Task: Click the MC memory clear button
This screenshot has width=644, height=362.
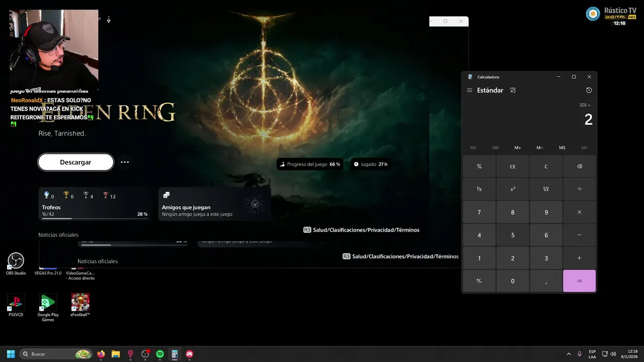Action: click(x=473, y=148)
